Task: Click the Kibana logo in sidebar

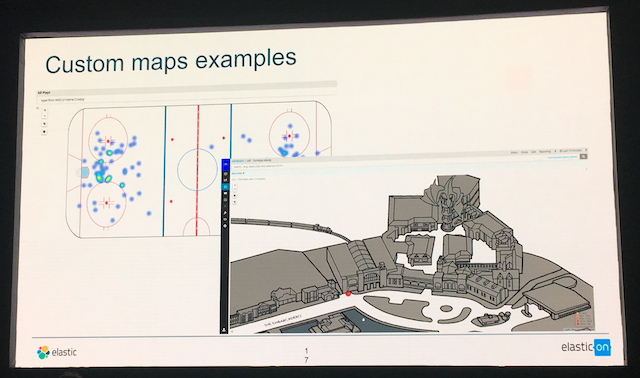Action: [x=225, y=164]
